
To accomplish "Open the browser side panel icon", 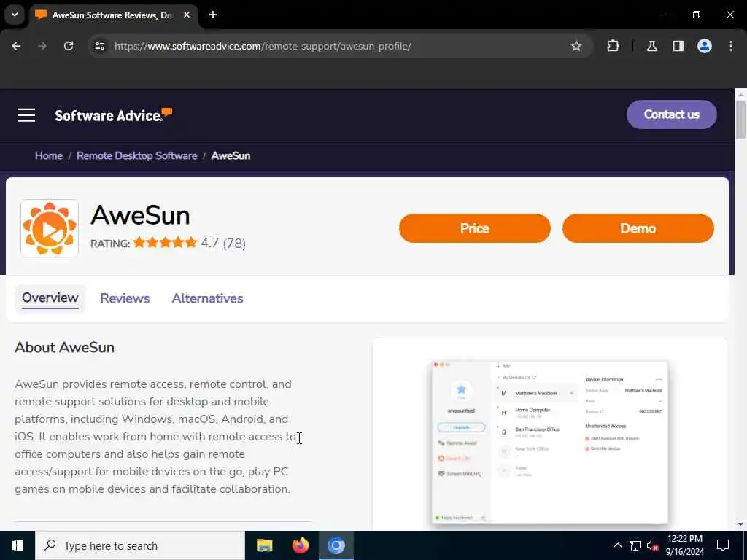I will [x=678, y=46].
